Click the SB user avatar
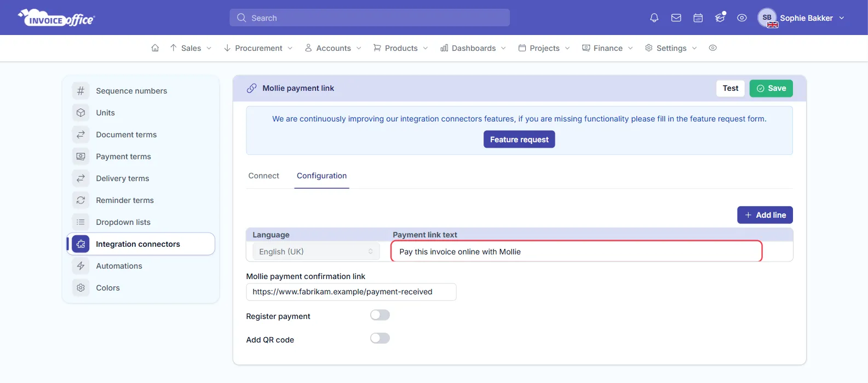The image size is (868, 383). [x=767, y=18]
